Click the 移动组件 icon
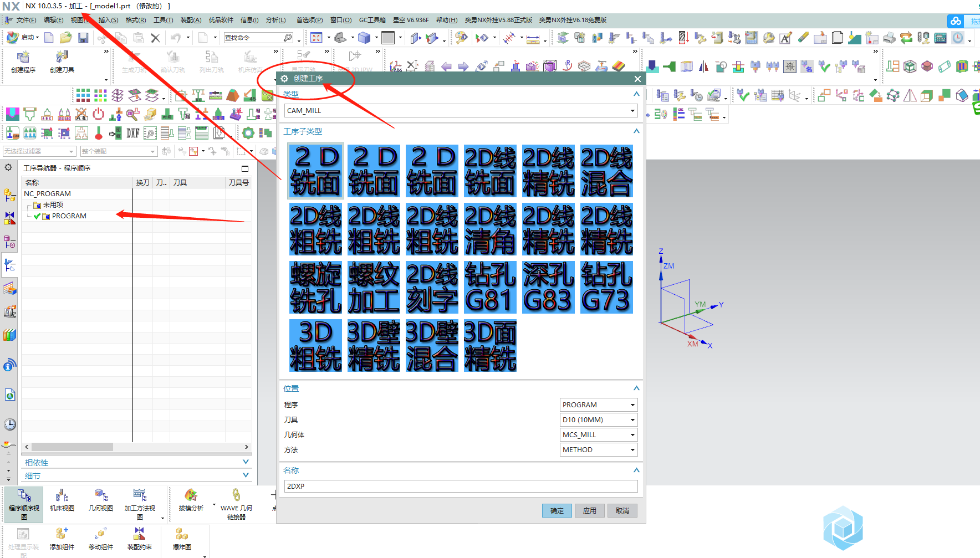980x558 pixels. click(x=101, y=539)
